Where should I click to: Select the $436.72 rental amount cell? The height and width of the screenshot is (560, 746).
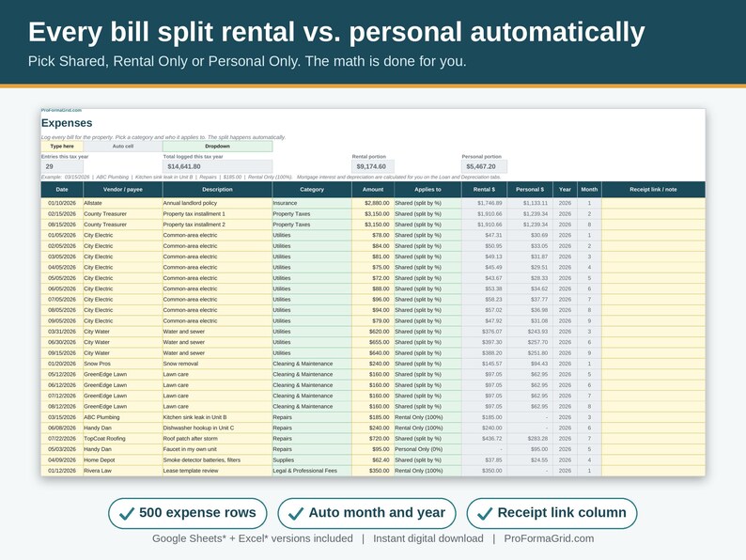pyautogui.click(x=484, y=439)
